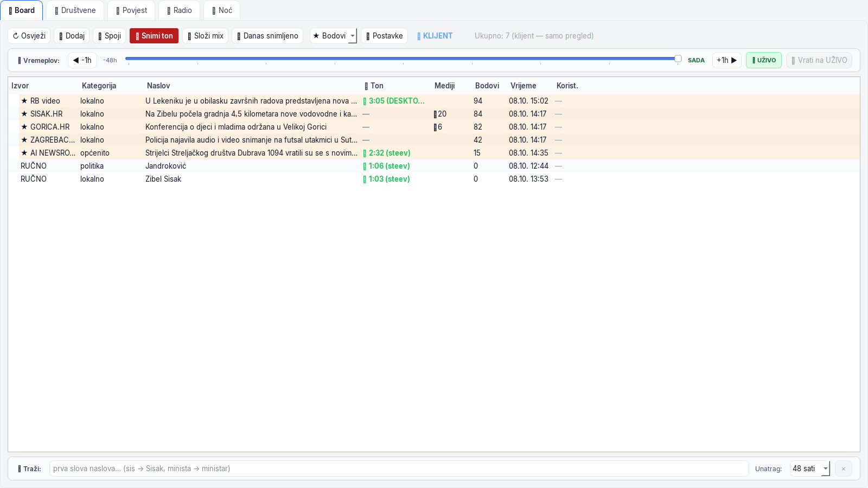This screenshot has height=488, width=868.
Task: Toggle star on GORICA.HR row
Action: (24, 127)
